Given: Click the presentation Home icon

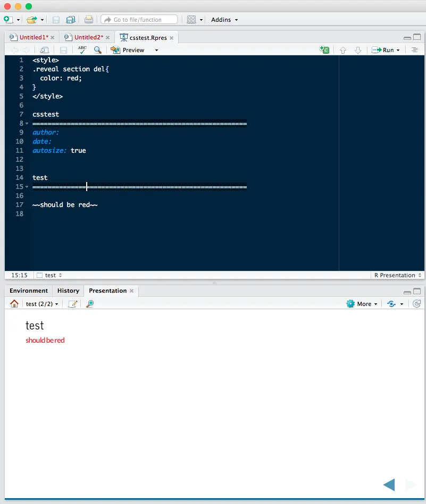Looking at the screenshot, I should [x=14, y=303].
